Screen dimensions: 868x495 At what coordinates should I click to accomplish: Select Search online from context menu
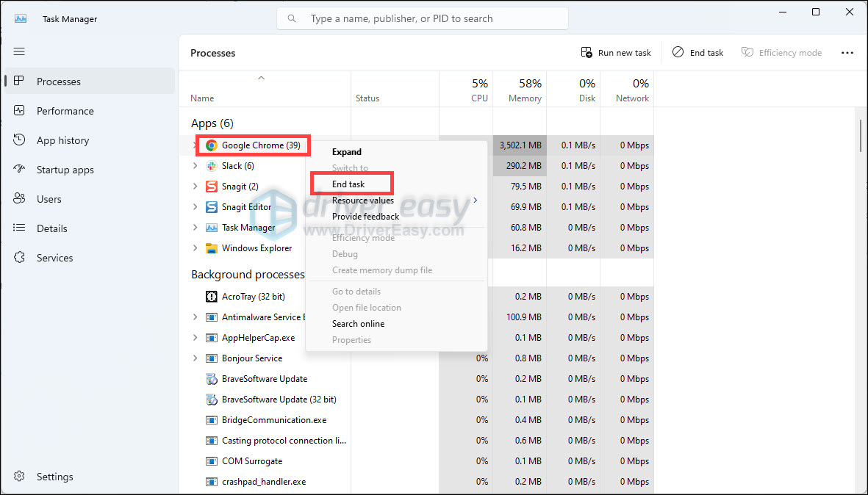pyautogui.click(x=358, y=324)
